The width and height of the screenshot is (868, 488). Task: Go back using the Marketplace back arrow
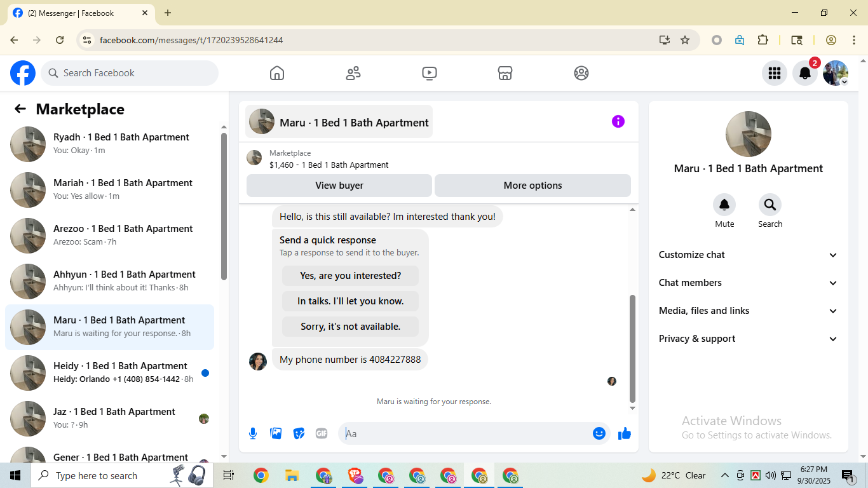click(20, 109)
